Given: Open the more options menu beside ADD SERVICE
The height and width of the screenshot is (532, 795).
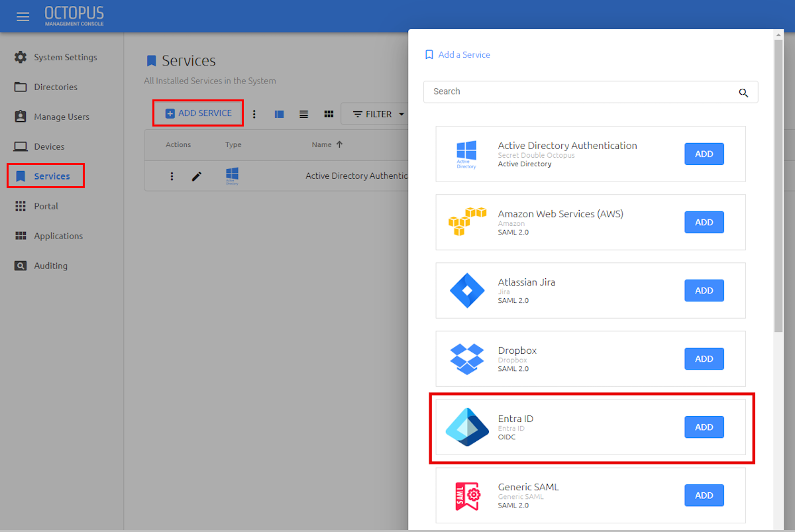Looking at the screenshot, I should [x=254, y=114].
